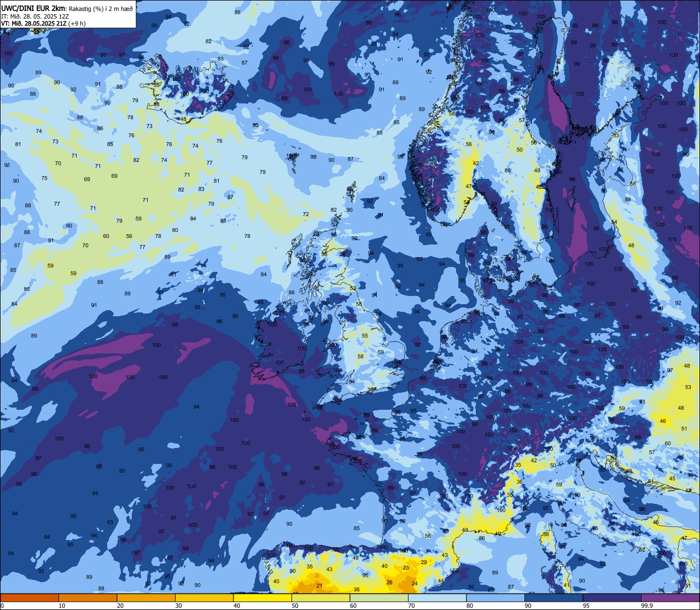Click the 90–95 dark blue legend swatch

553,597
